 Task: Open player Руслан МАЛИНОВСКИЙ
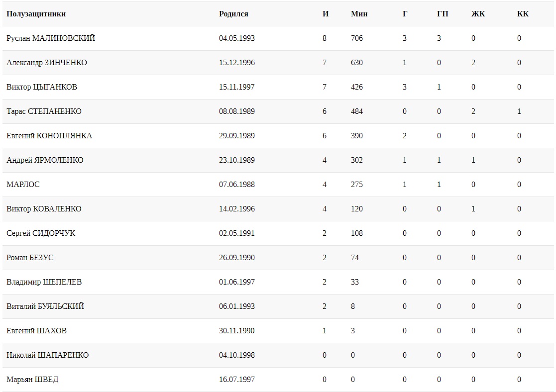(51, 38)
